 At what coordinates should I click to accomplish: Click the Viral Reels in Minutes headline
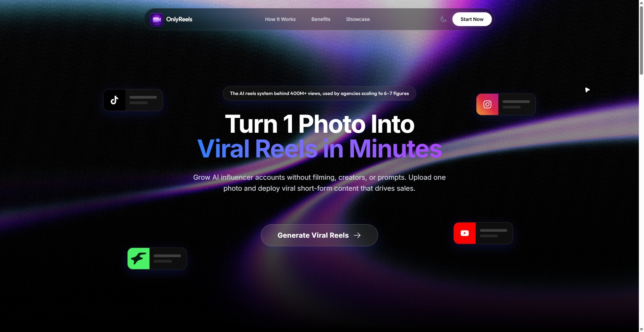point(319,149)
